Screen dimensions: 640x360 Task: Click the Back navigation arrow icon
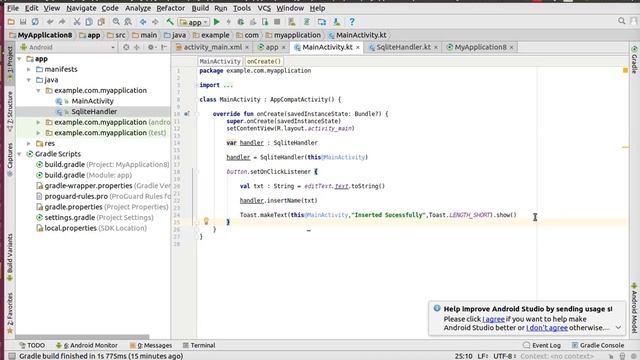point(143,22)
